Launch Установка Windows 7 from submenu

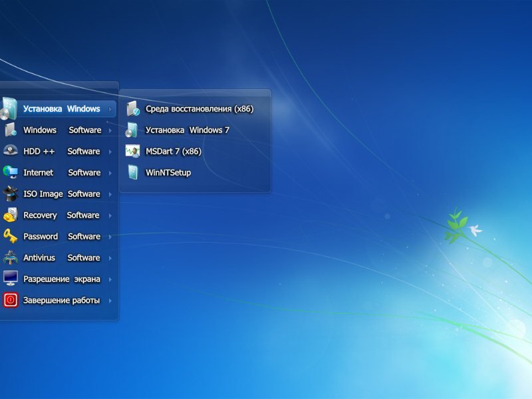click(x=195, y=130)
